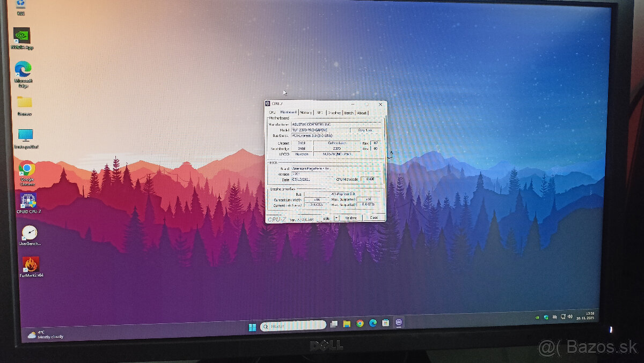Expand the hidden icons arrow in the tray

coord(537,317)
